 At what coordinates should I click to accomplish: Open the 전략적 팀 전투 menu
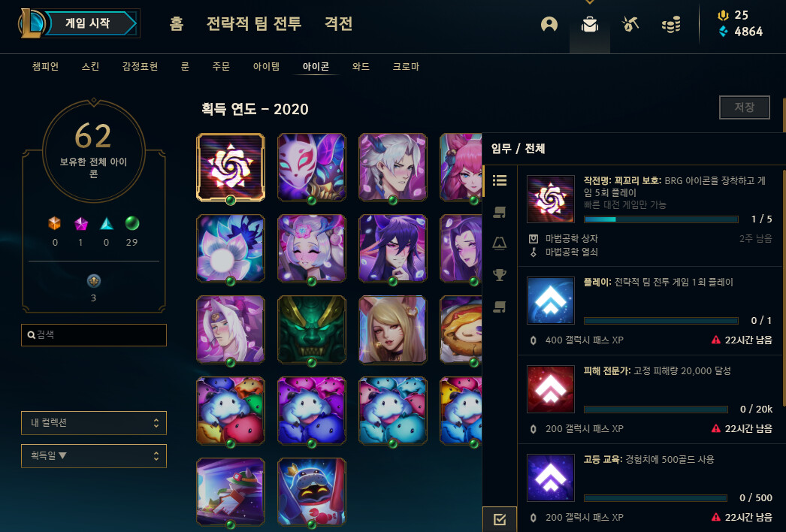(x=254, y=23)
